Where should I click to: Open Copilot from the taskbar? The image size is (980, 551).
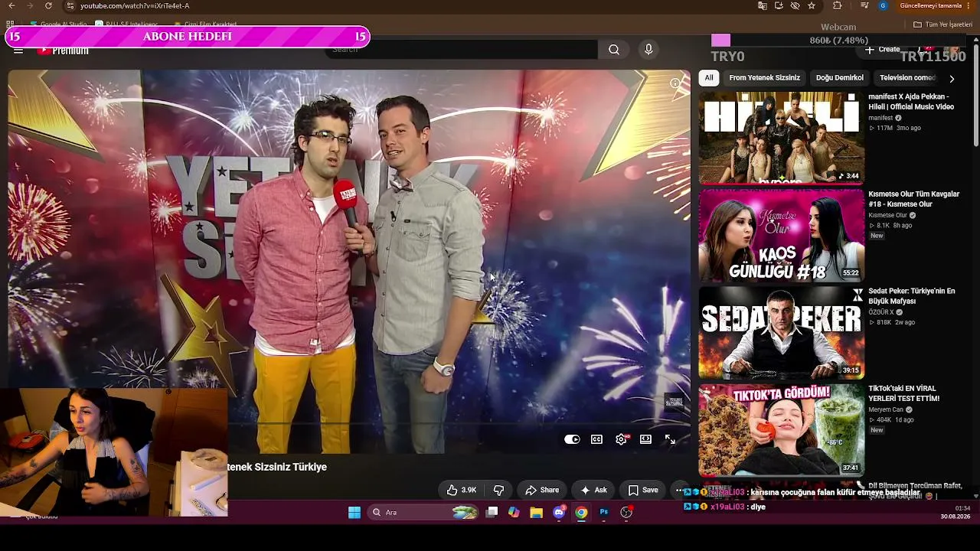click(514, 513)
